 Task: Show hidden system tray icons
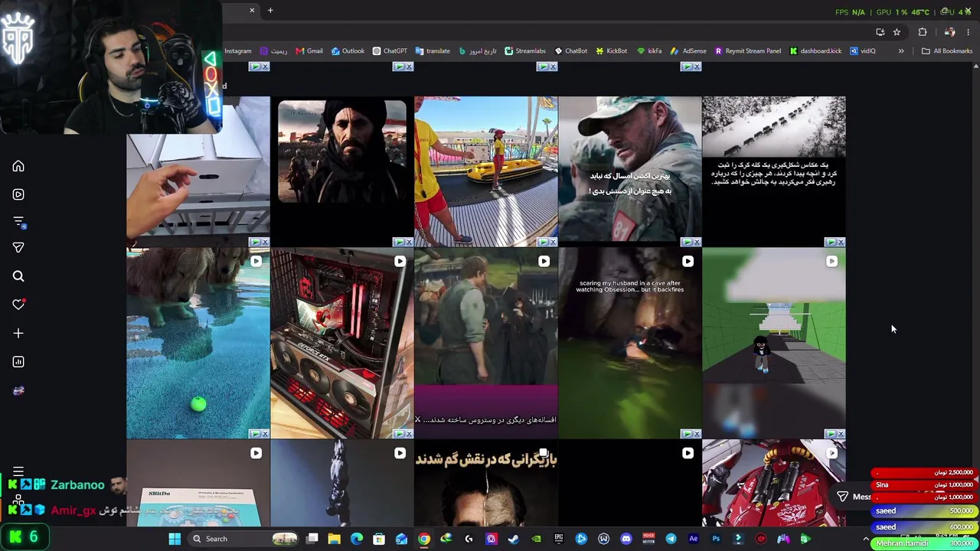866,539
